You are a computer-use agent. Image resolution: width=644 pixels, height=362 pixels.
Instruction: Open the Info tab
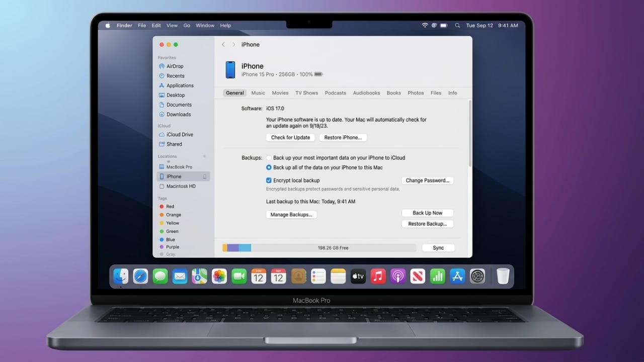click(x=453, y=93)
